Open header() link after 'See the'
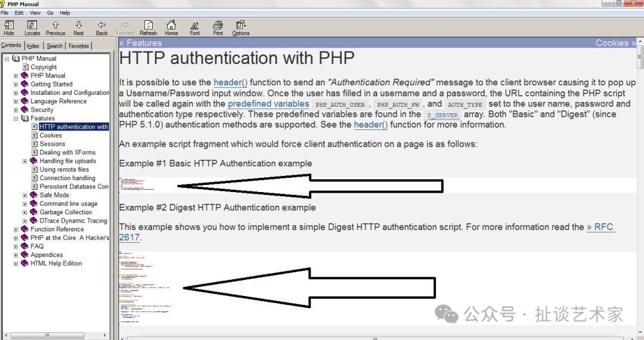Image resolution: width=644 pixels, height=340 pixels. pos(371,125)
